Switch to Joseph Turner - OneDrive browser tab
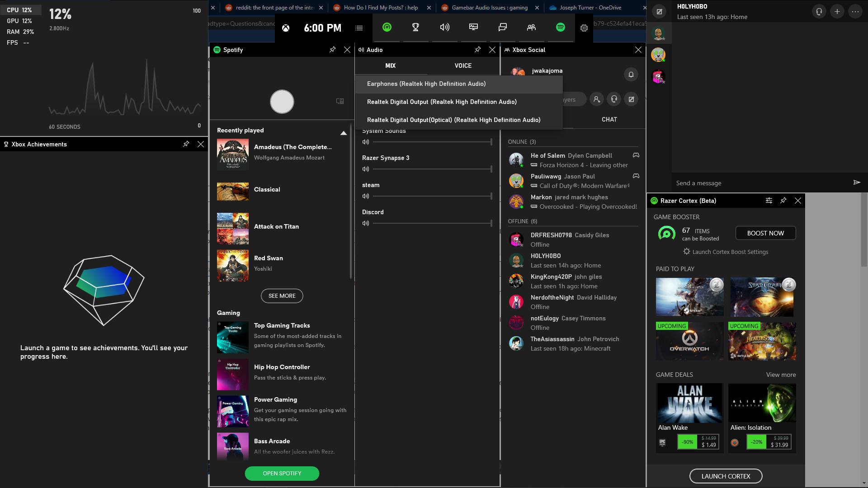 click(x=590, y=8)
